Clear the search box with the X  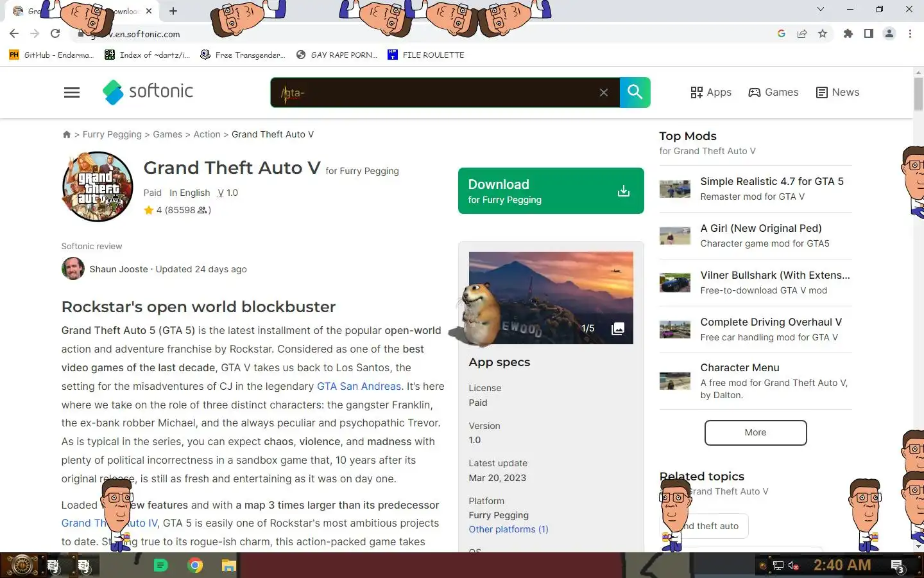tap(604, 92)
